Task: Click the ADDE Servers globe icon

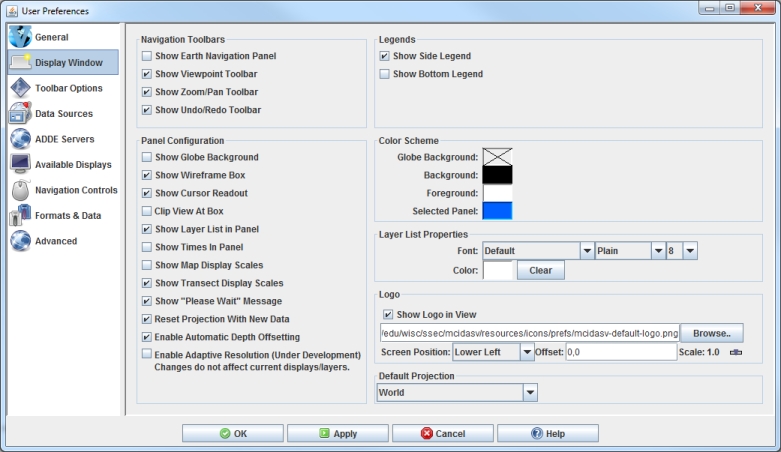Action: [20, 139]
